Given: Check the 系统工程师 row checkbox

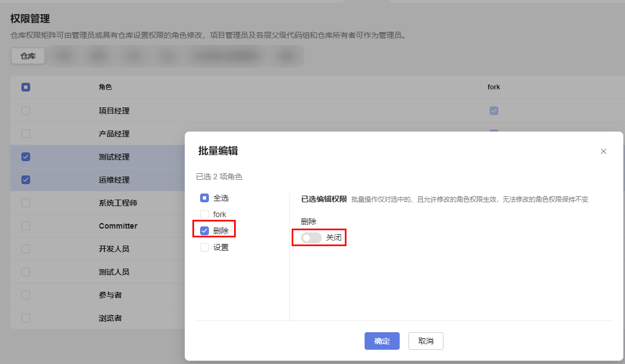Looking at the screenshot, I should [x=25, y=203].
